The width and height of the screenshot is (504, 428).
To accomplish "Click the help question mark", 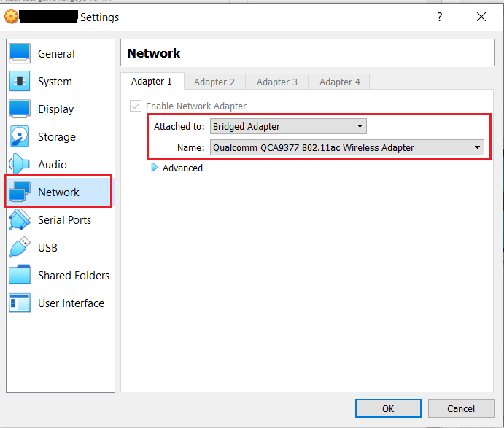I will pyautogui.click(x=439, y=17).
